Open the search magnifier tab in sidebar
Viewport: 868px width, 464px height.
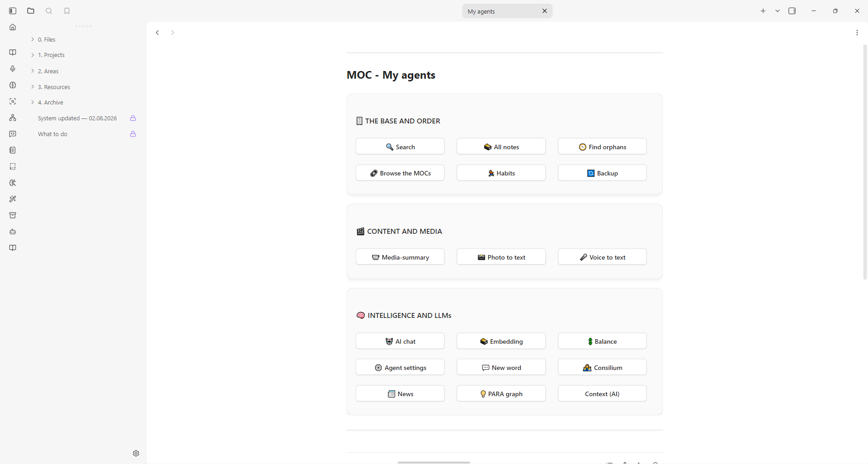[49, 11]
